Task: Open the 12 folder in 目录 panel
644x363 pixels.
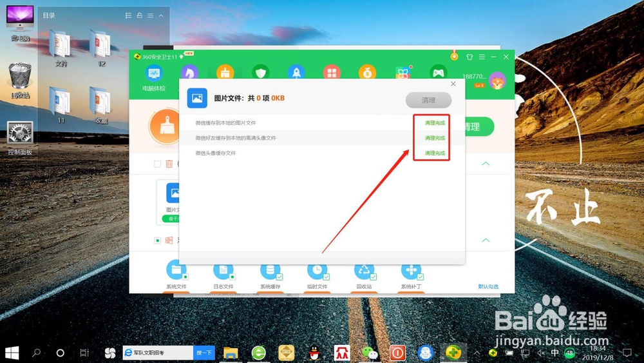Action: [101, 48]
